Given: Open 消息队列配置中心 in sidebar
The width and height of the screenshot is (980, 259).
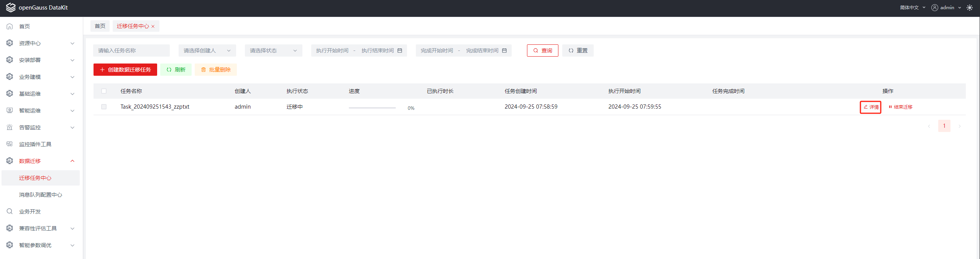Looking at the screenshot, I should click(x=41, y=195).
